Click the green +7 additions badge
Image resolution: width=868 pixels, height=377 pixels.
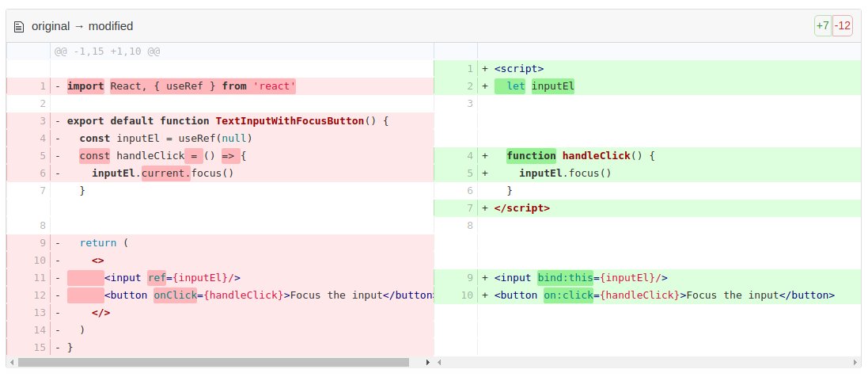tap(823, 25)
